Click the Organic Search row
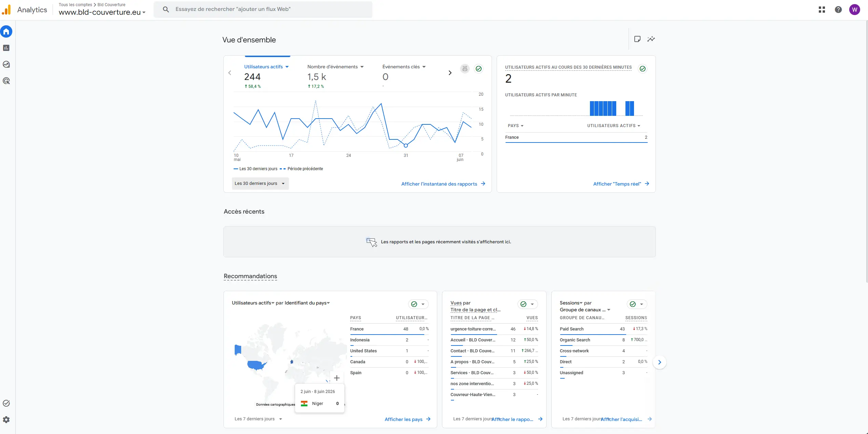Screen dimensions: 868x434 (603, 340)
